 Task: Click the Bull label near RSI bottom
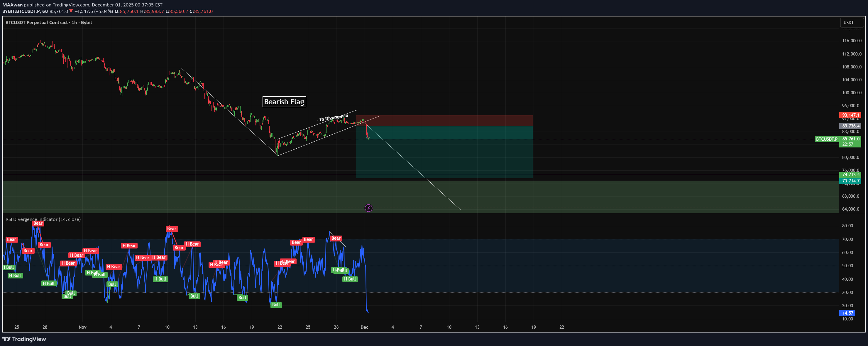coord(276,305)
